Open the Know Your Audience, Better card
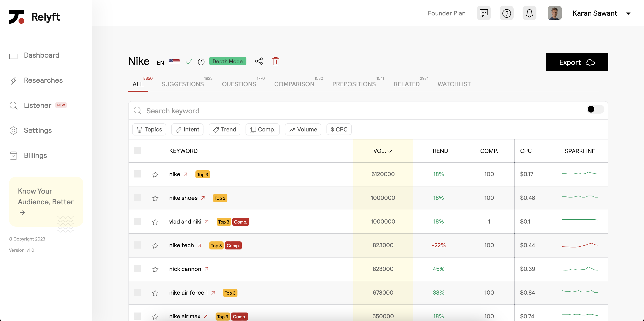This screenshot has height=321, width=644. pyautogui.click(x=46, y=201)
